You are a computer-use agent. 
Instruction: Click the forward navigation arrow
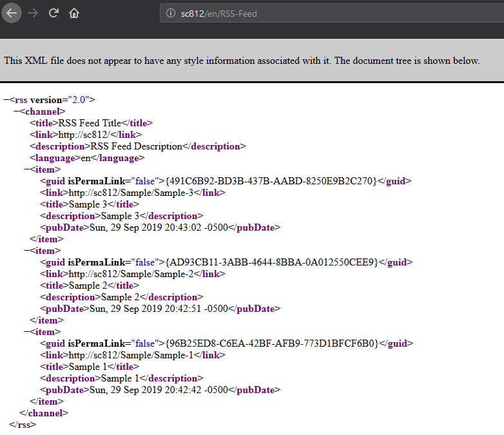pos(33,13)
